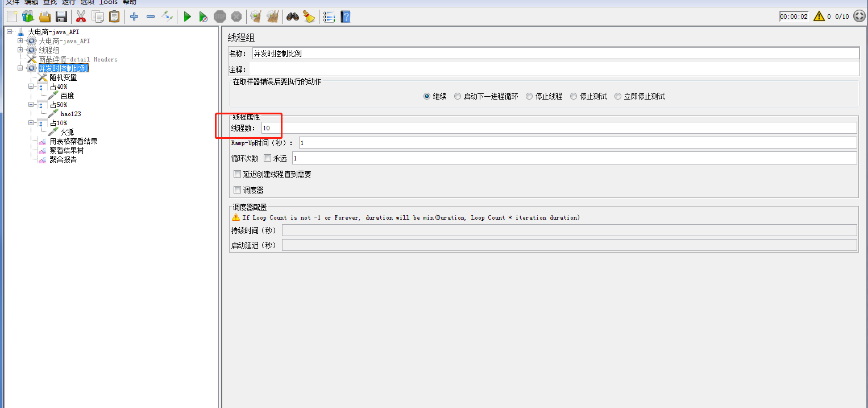The image size is (868, 408).
Task: Click the 注释 comment input field
Action: click(555, 69)
